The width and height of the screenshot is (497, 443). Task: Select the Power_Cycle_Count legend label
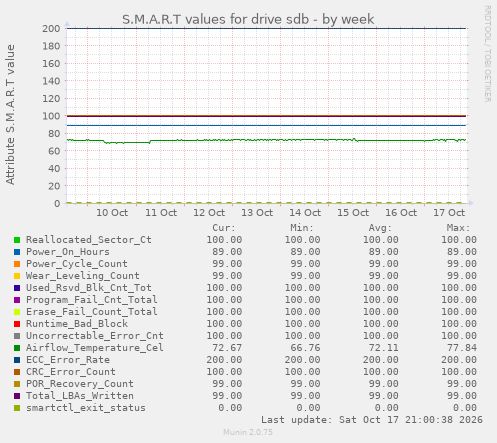tap(77, 264)
